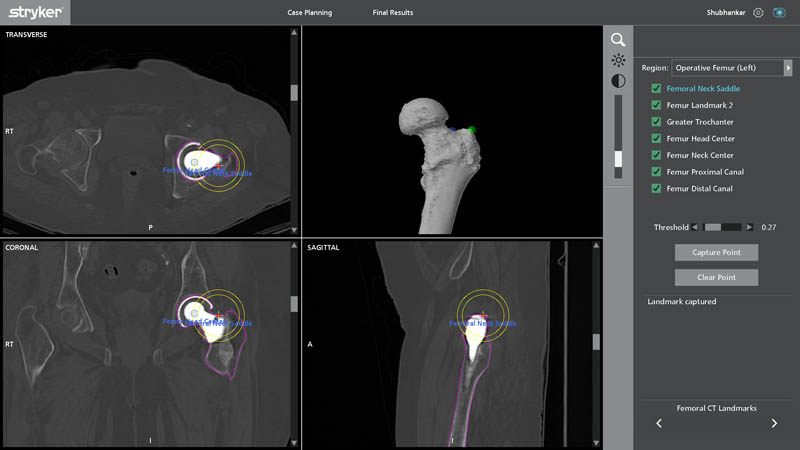Click red crosshair in Transverse view
800x450 pixels.
coord(218,166)
